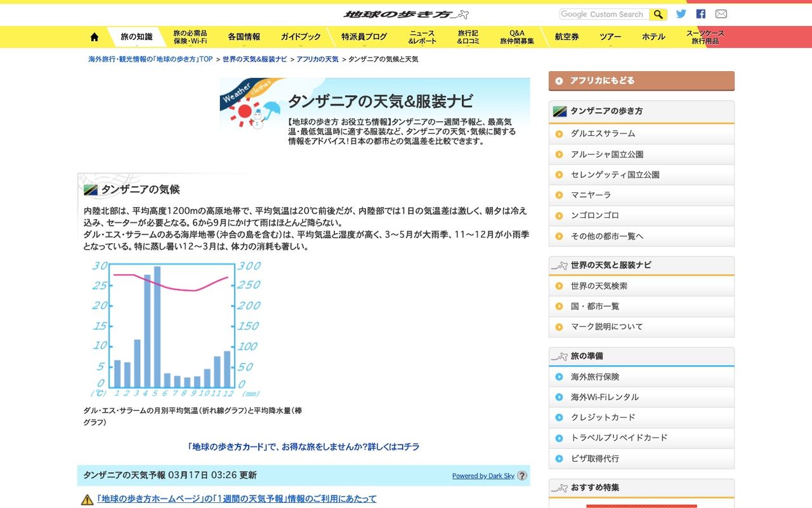This screenshot has width=812, height=508.
Task: Open the スーツケース旅行用品 menu
Action: click(705, 37)
